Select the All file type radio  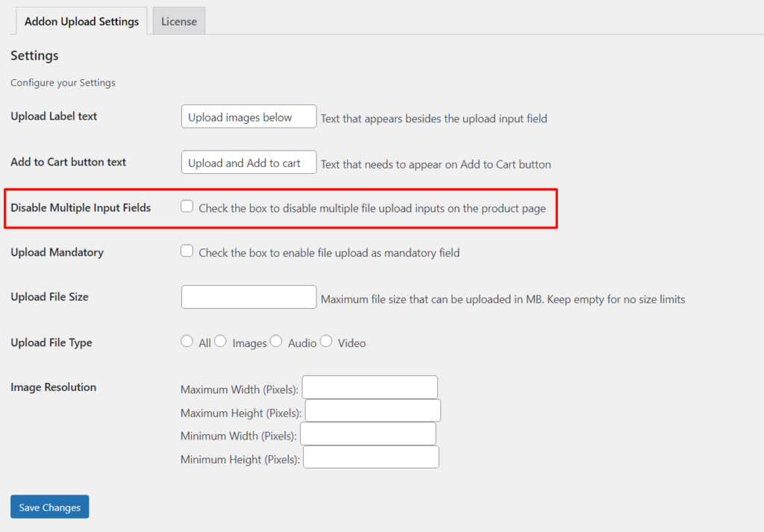187,341
